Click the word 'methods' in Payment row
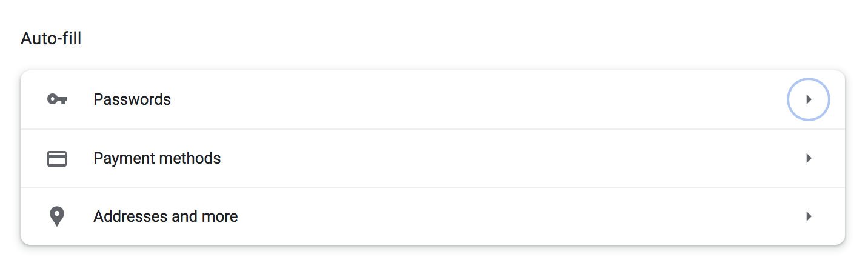 pos(190,159)
